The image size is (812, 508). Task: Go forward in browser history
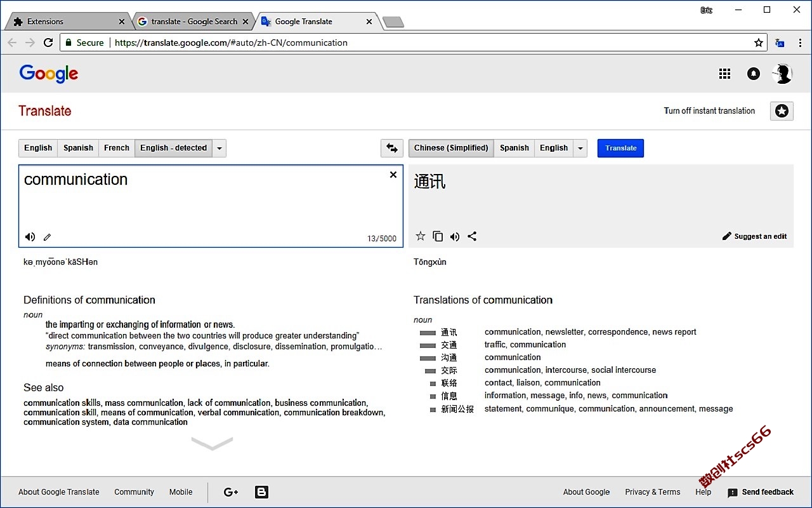tap(30, 43)
